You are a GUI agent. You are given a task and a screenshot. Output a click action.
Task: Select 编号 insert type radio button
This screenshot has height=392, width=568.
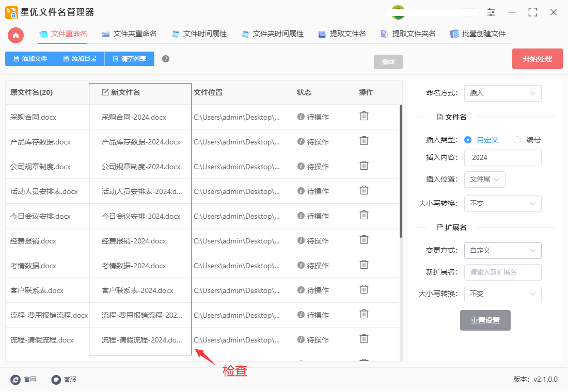(517, 140)
